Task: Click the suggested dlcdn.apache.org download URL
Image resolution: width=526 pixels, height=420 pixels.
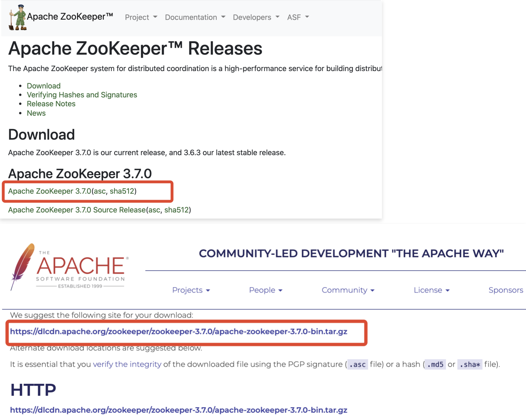Action: click(179, 331)
